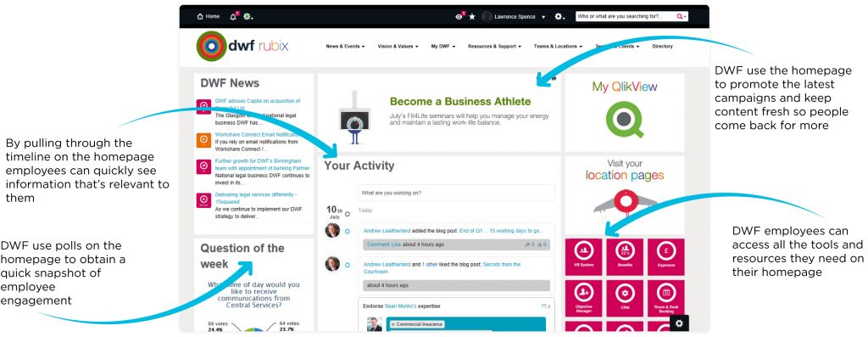This screenshot has height=337, width=868.
Task: Open 'Workshare Connect Email Notification' link
Action: (257, 135)
